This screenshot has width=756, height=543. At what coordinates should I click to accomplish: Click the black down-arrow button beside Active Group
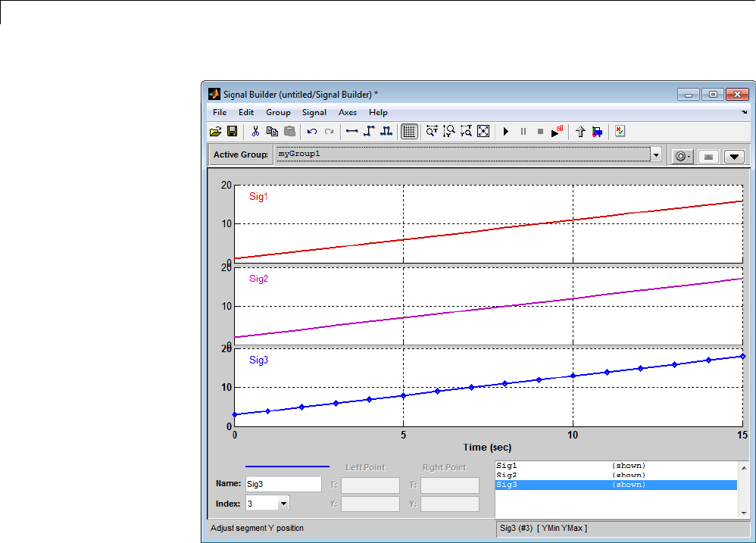click(734, 156)
